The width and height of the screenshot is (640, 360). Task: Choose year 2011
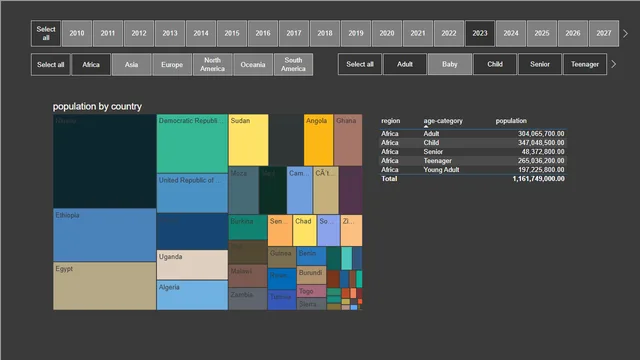point(108,33)
